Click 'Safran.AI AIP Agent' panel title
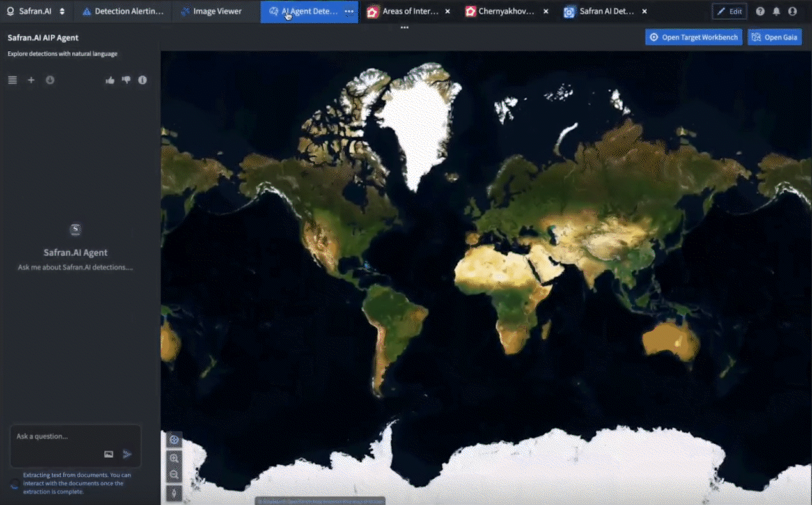812x505 pixels. (43, 38)
